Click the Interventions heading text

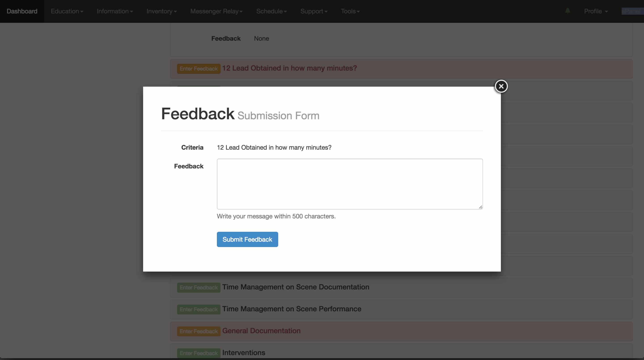click(244, 352)
